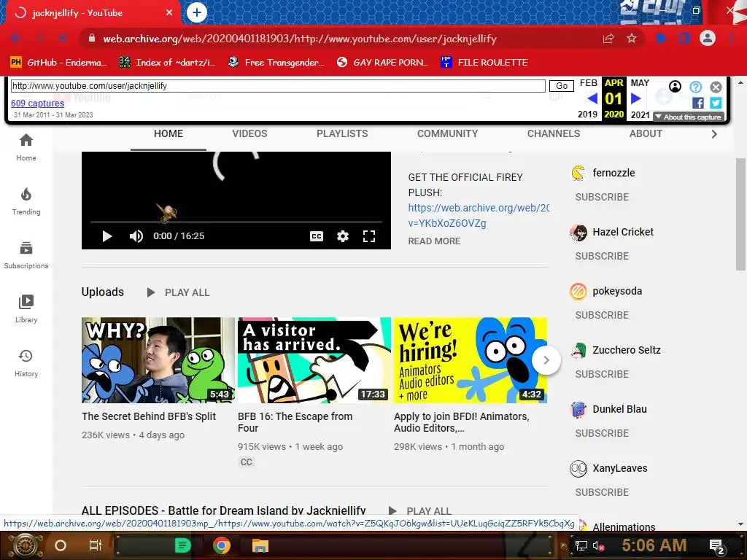This screenshot has width=747, height=560.
Task: Close the Wayback toolbar
Action: pos(716,87)
